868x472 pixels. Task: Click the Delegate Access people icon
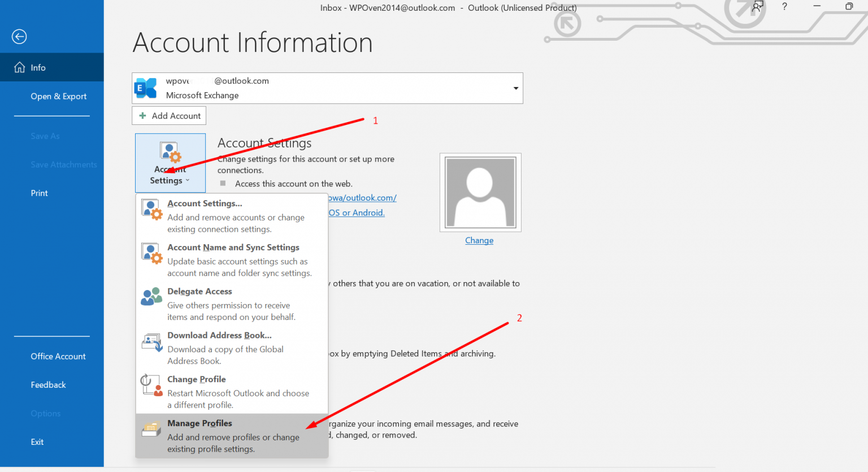coord(151,296)
